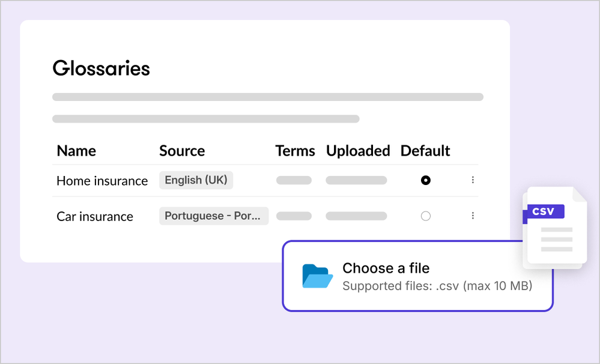Open the Home insurance glossary
This screenshot has width=600, height=364.
[x=102, y=181]
